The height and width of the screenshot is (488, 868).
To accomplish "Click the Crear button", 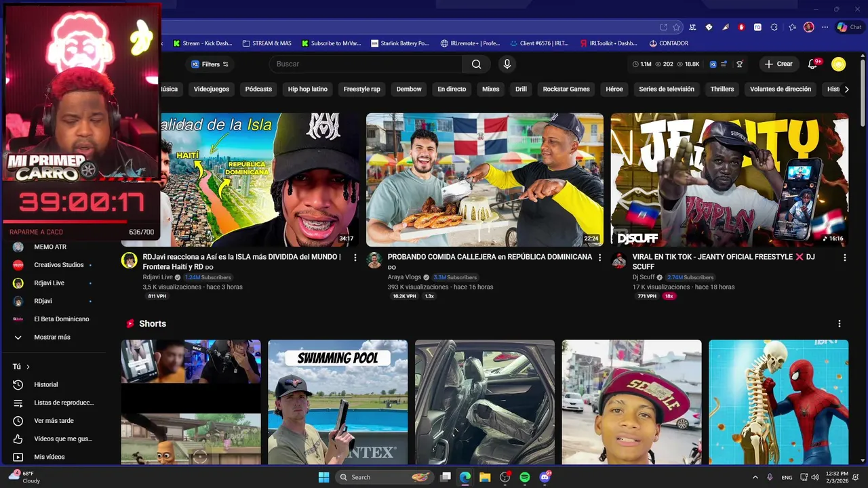I will coord(778,64).
